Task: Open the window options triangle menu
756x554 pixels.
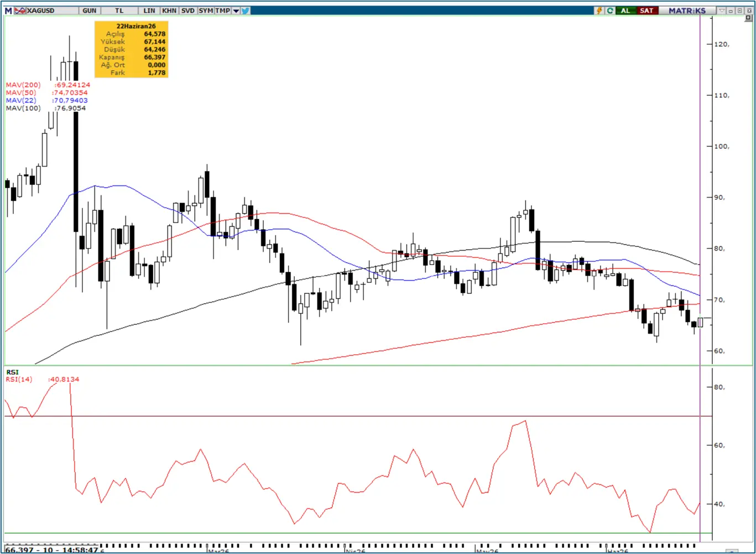Action: pos(722,11)
